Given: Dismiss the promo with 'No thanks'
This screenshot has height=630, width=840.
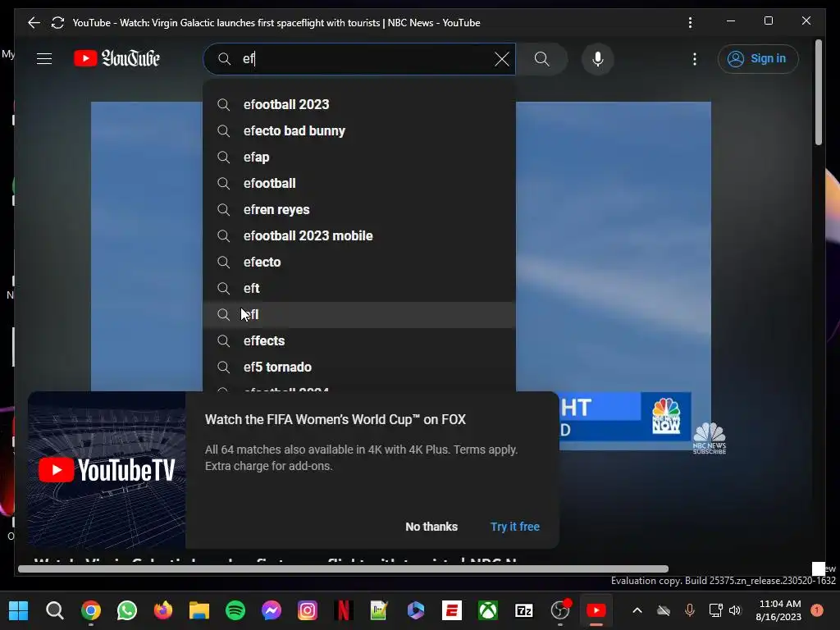Looking at the screenshot, I should (x=431, y=527).
